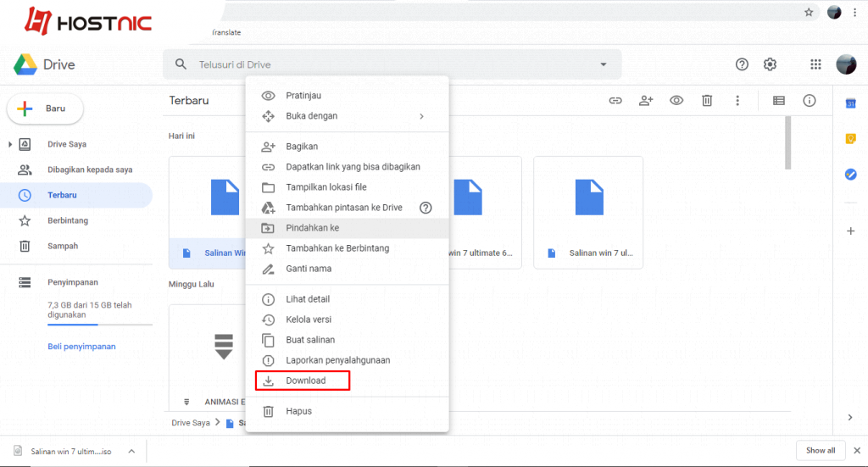Click the Share add-person toolbar icon
Image resolution: width=868 pixels, height=467 pixels.
646,101
